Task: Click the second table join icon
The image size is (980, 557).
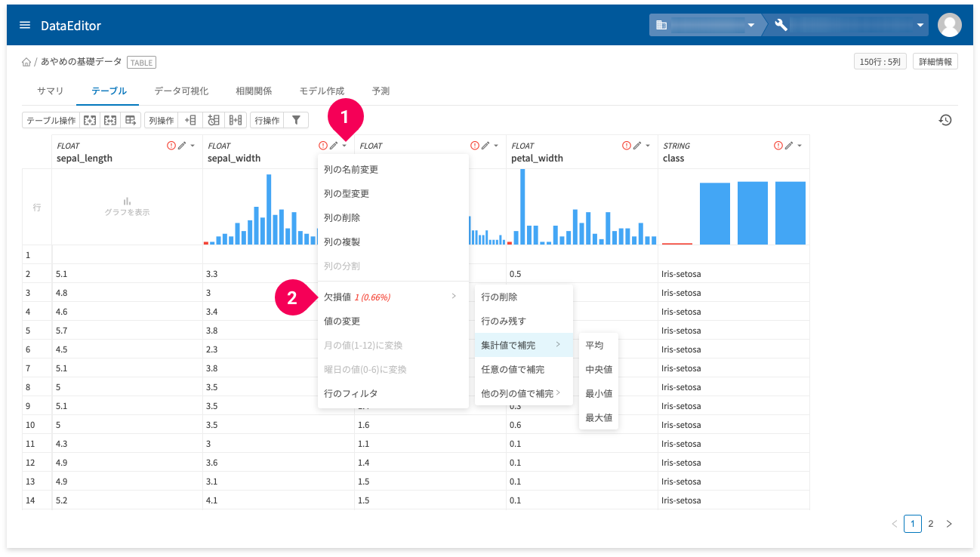Action: pyautogui.click(x=110, y=120)
